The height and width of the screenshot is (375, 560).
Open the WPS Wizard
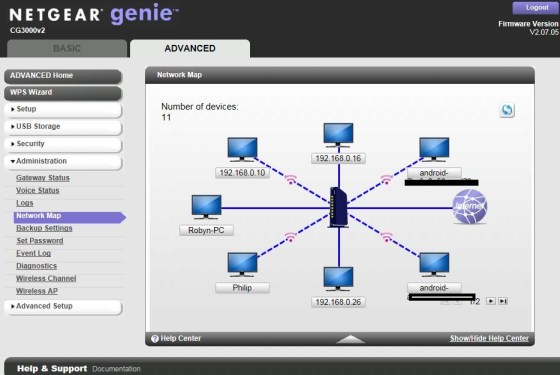pos(63,92)
